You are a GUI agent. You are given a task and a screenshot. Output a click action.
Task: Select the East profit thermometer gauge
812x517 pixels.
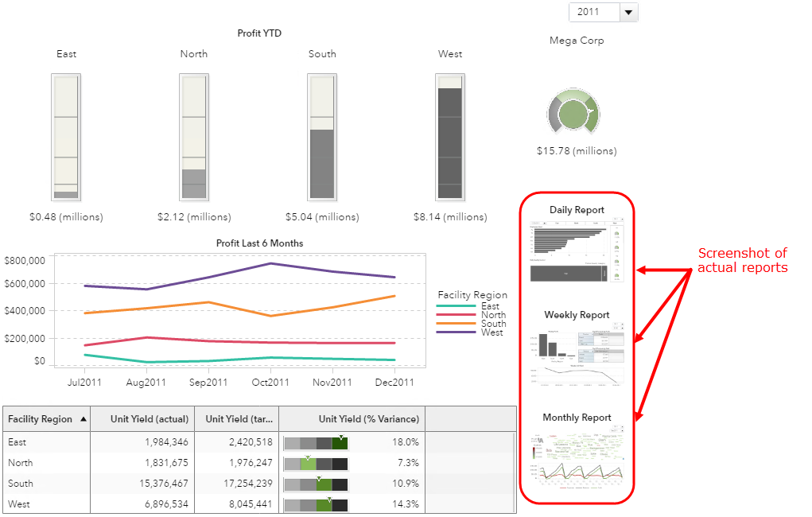(66, 136)
